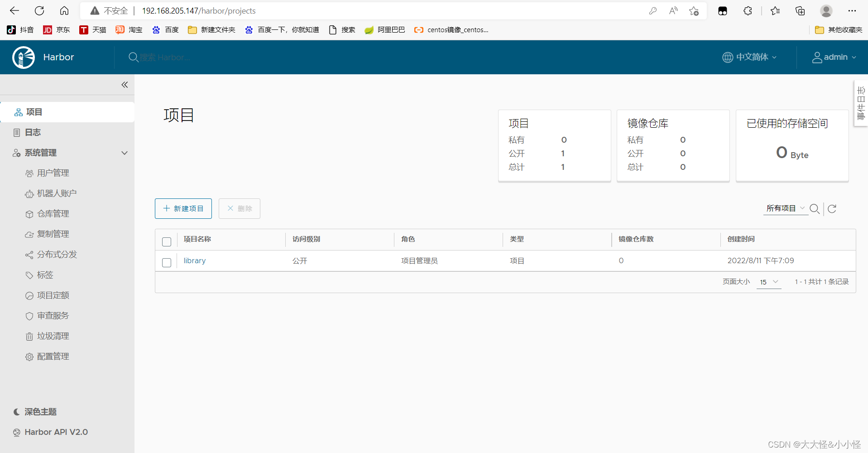Image resolution: width=868 pixels, height=453 pixels.
Task: Open 阿里巴巴 bookmark
Action: pyautogui.click(x=385, y=30)
